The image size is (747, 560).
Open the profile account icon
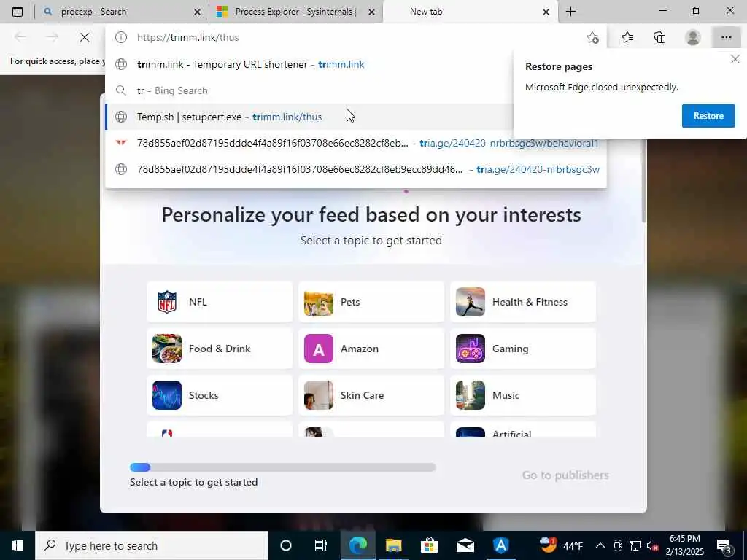pyautogui.click(x=693, y=37)
